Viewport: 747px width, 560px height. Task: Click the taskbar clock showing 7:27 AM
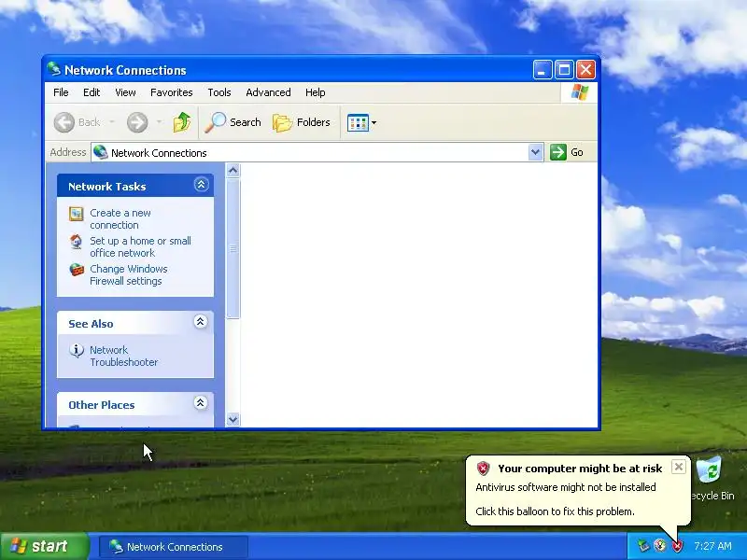tap(712, 546)
